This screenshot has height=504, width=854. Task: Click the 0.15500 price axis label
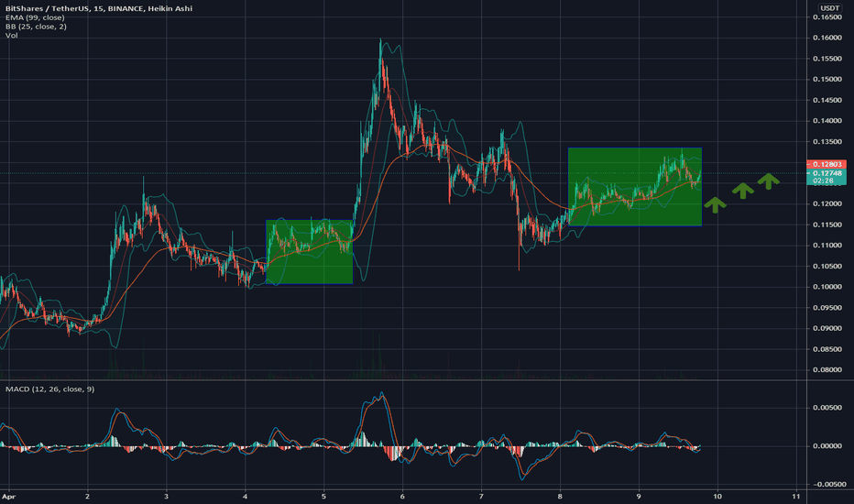[x=827, y=59]
